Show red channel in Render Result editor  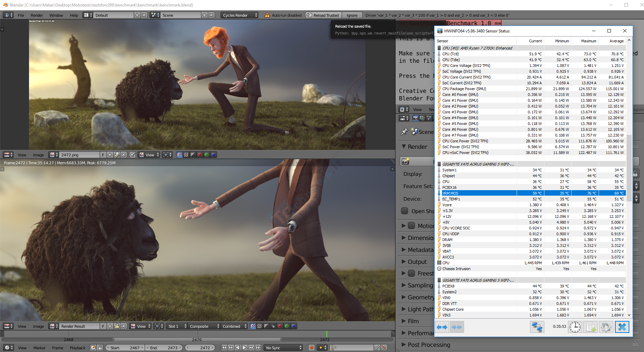280,326
